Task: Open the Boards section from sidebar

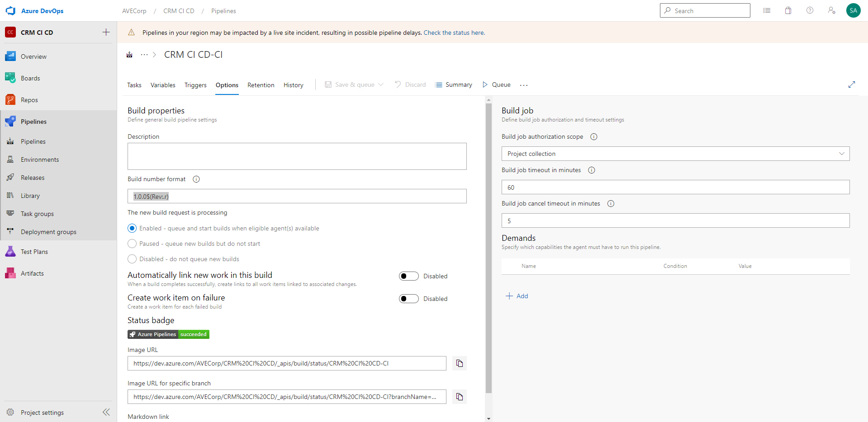Action: [x=30, y=78]
